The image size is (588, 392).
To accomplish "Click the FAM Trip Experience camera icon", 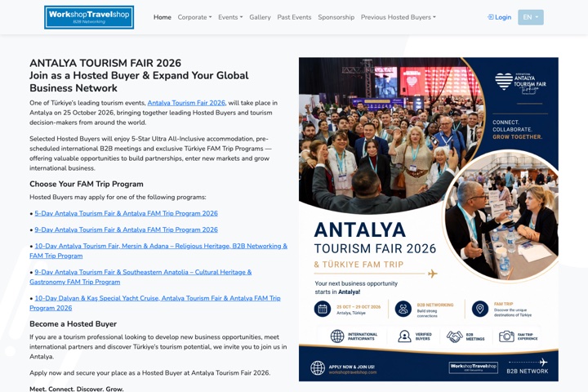I will click(506, 336).
